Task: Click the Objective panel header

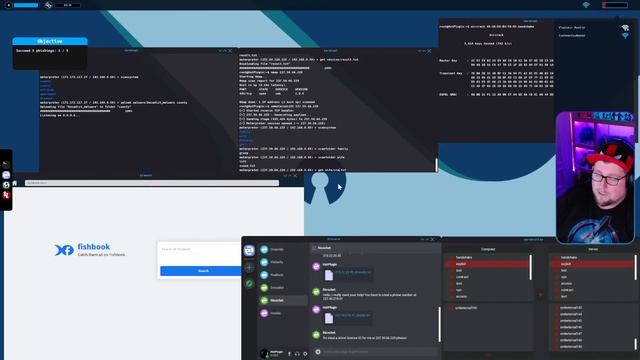Action: (50, 41)
